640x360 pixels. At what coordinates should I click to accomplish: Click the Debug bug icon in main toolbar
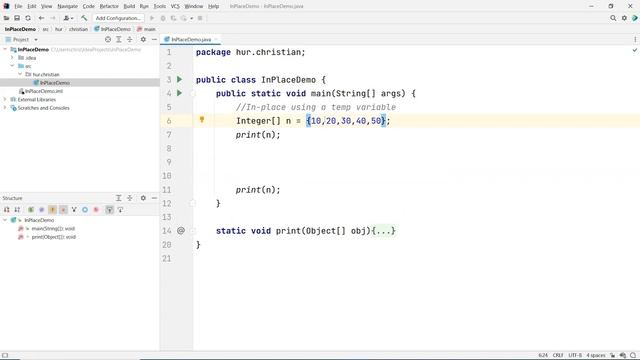pyautogui.click(x=163, y=18)
